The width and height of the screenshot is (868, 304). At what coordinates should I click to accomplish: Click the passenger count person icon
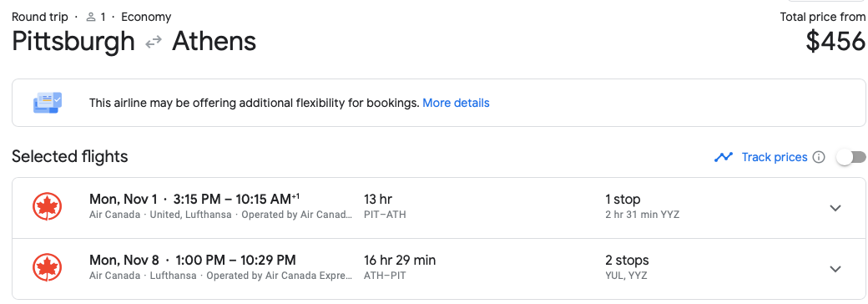click(x=91, y=18)
